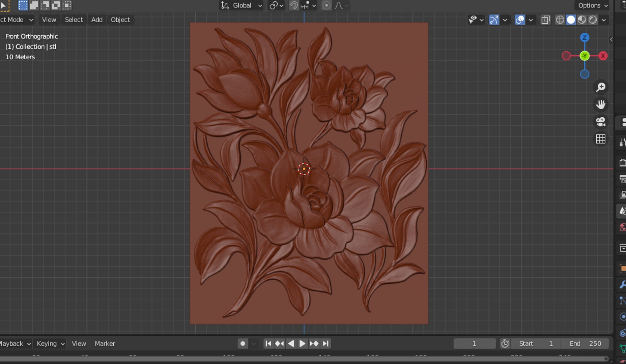The image size is (626, 364).
Task: Select Material Preview viewport shading
Action: pos(582,20)
